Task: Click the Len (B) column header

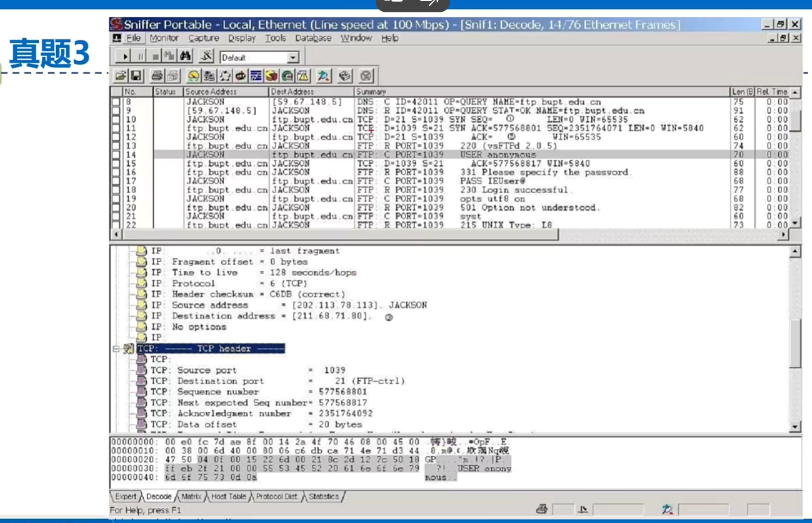Action: 742,92
